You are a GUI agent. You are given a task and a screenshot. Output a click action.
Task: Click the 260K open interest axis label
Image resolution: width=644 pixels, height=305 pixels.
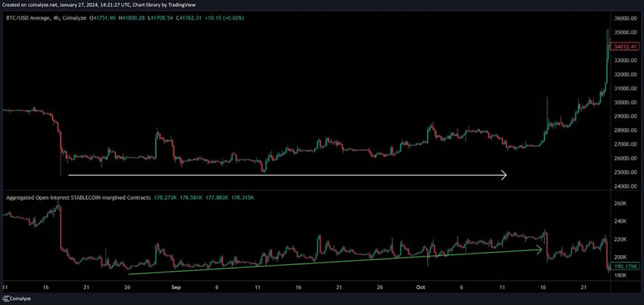(x=619, y=203)
